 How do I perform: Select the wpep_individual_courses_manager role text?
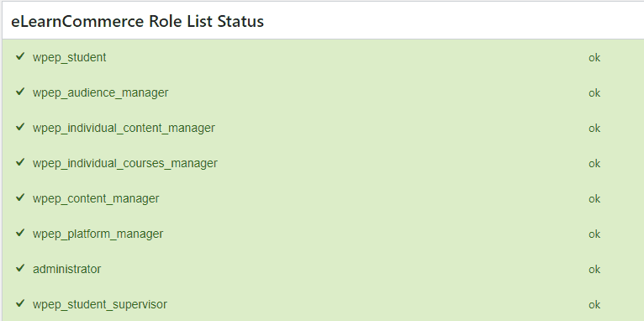(x=125, y=163)
